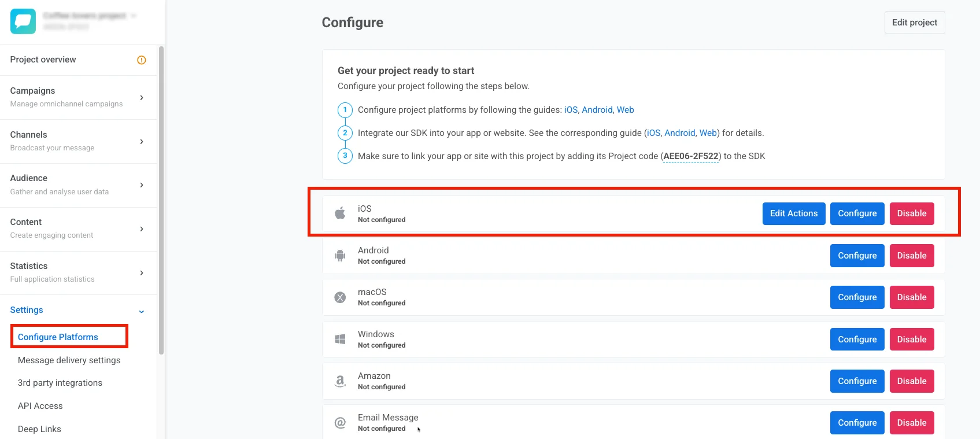Configure the Android platform
980x439 pixels.
pos(857,256)
